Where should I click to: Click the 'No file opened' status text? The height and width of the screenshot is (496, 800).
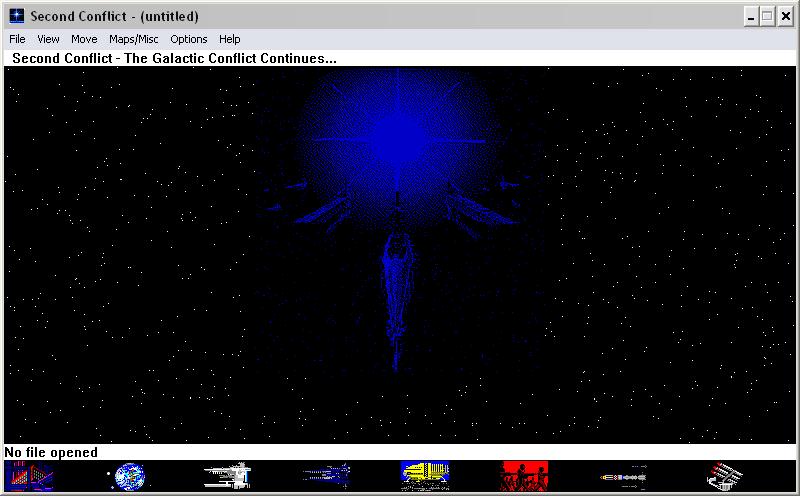coord(51,453)
